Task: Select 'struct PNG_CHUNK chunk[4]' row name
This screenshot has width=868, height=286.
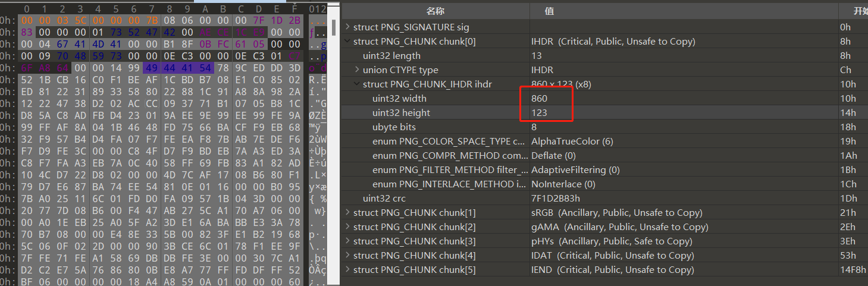Action: (x=415, y=255)
